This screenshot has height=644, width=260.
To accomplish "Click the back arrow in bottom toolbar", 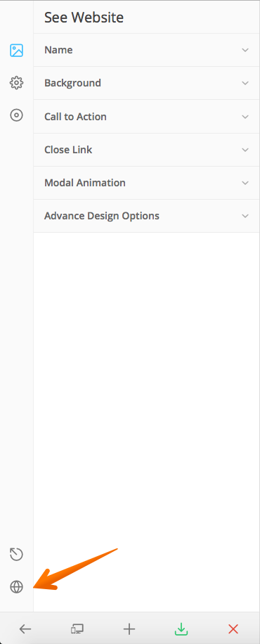I will pos(25,629).
